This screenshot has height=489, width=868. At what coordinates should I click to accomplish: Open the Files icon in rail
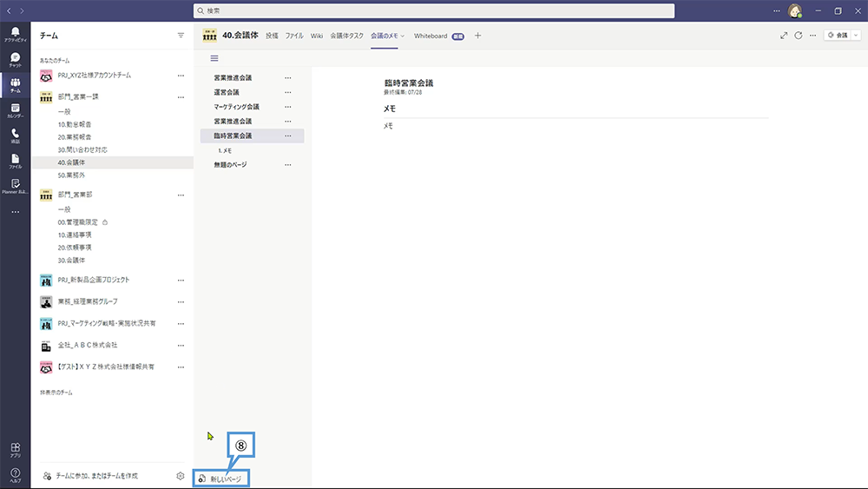[x=15, y=162]
